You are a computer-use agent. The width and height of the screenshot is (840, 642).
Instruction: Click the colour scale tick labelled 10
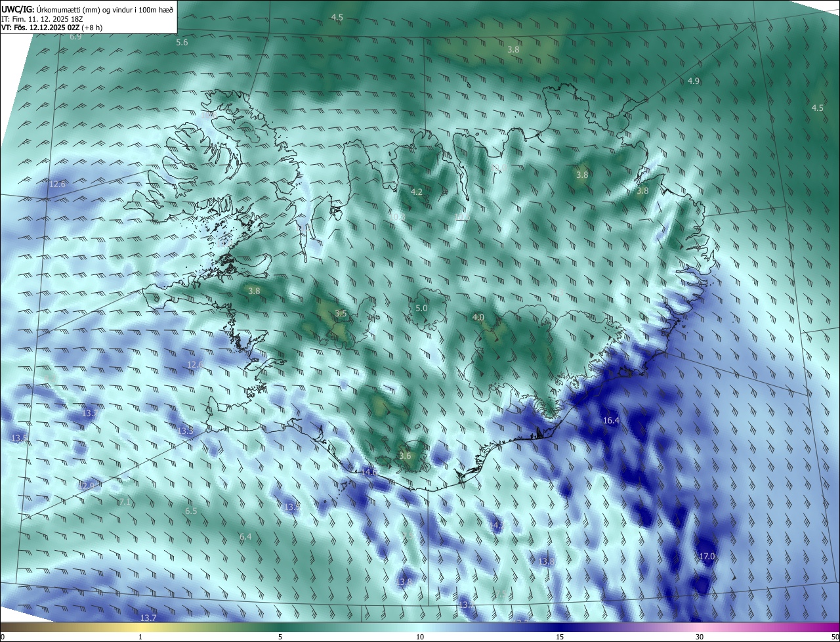tap(420, 637)
